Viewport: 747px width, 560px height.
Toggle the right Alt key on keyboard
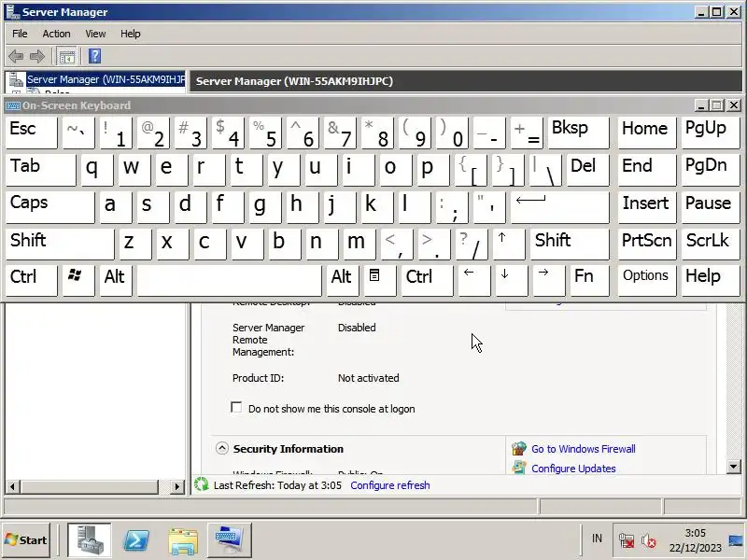(343, 281)
